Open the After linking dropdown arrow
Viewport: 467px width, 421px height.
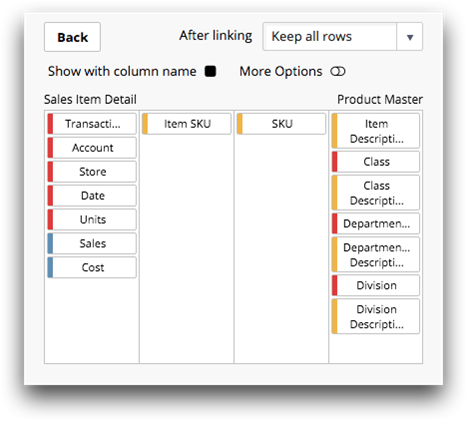point(410,37)
